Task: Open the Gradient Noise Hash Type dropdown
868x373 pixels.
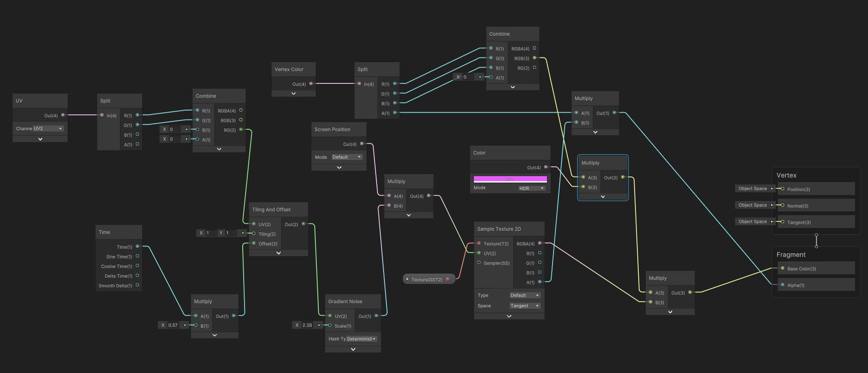Action: point(361,339)
